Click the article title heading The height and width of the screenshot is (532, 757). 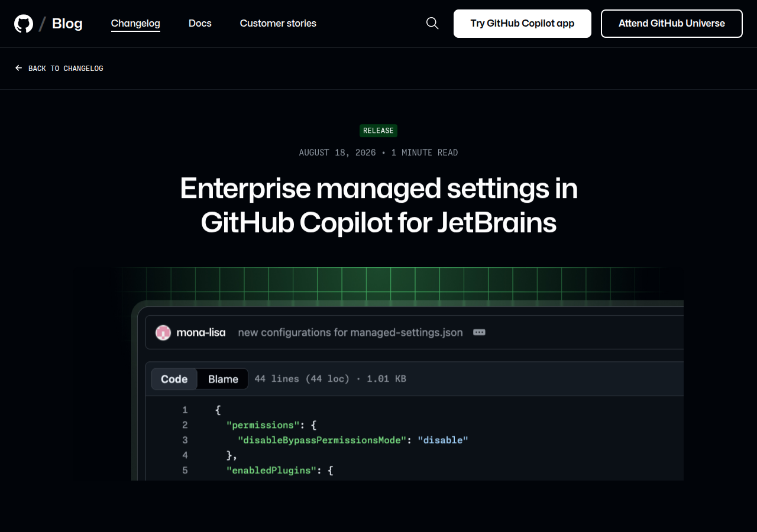pos(378,206)
